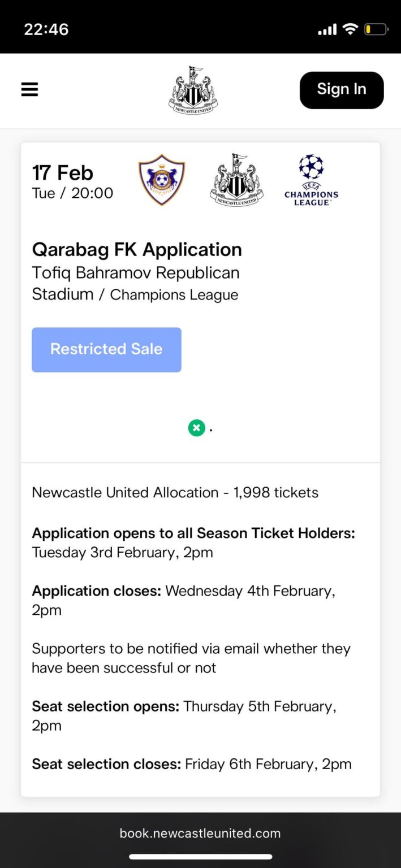Viewport: 401px width, 868px height.
Task: Click the book.newcastleunited.com address bar
Action: coord(200,832)
